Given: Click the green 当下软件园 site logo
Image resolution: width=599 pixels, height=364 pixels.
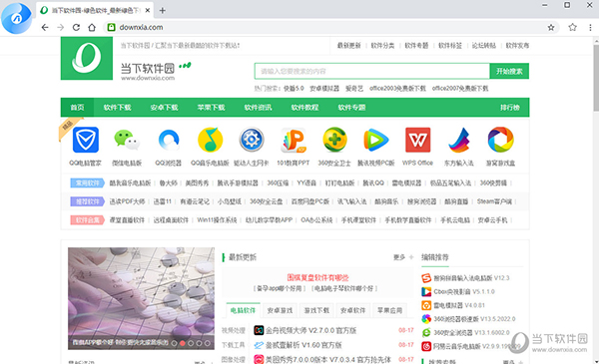Looking at the screenshot, I should click(x=87, y=59).
